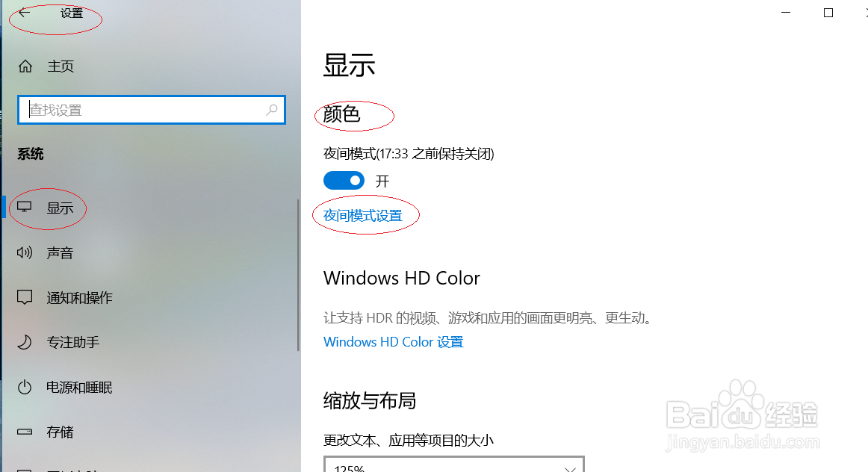Go to 电源和睡眠 settings page
This screenshot has width=868, height=472.
80,387
